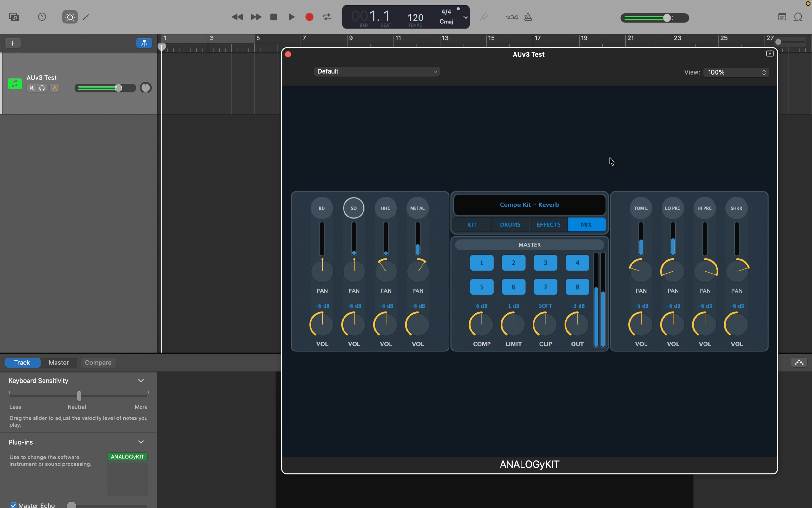Select the BD drum pad
The width and height of the screenshot is (812, 508).
click(322, 208)
